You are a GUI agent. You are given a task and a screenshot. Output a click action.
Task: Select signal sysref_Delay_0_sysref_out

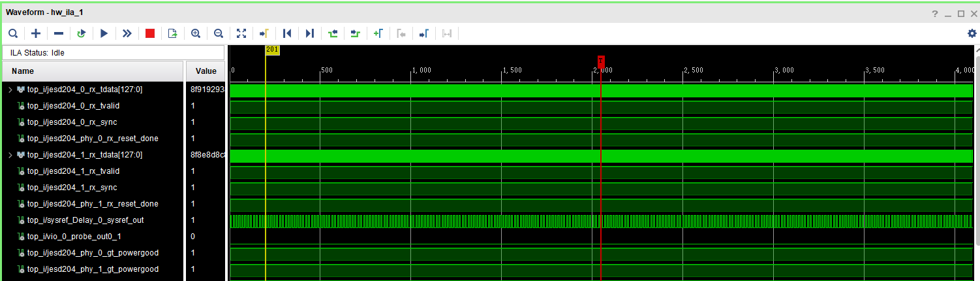click(x=85, y=220)
